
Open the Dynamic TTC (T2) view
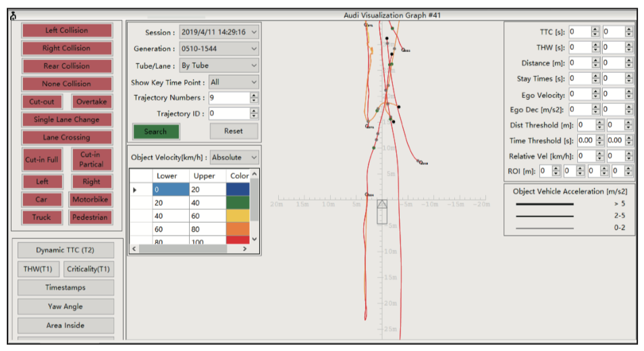coord(65,250)
